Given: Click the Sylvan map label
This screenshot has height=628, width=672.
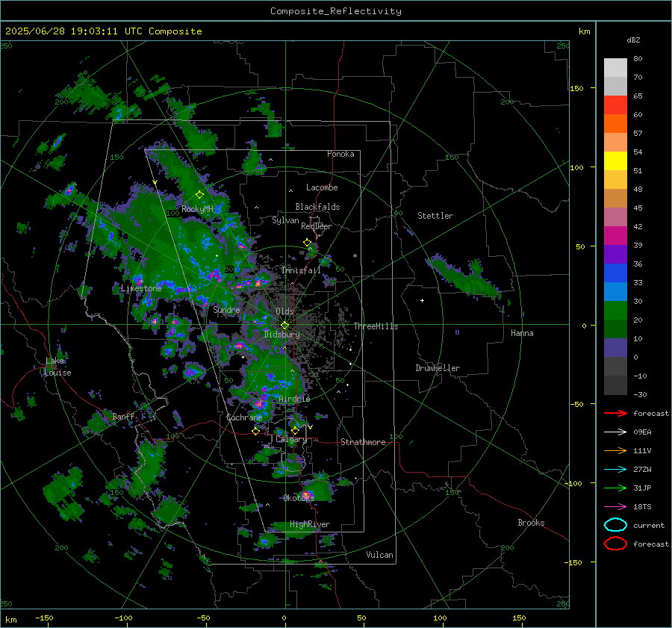Looking at the screenshot, I should [285, 220].
